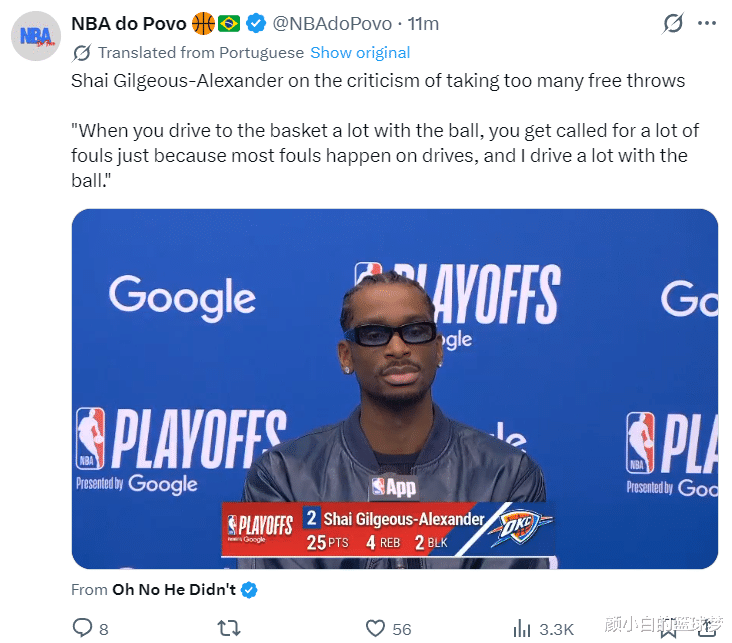The width and height of the screenshot is (732, 643).
Task: Repost using the retweet arrows icon
Action: point(228,628)
